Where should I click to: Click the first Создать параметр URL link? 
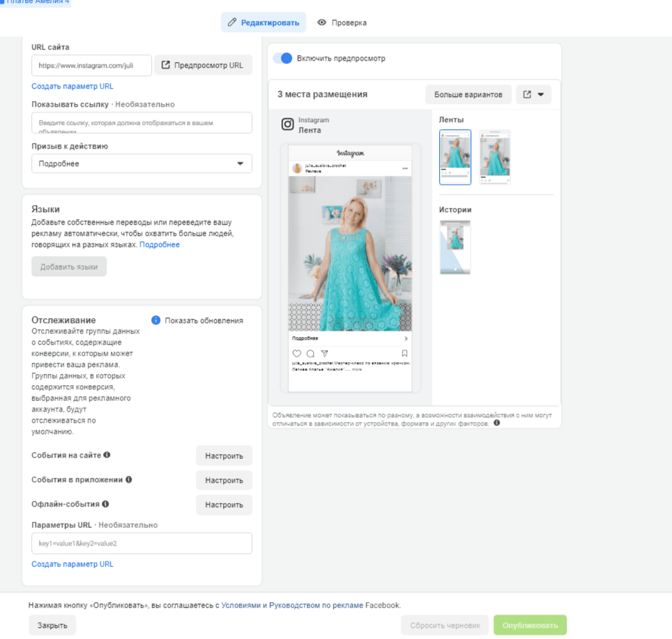[72, 87]
